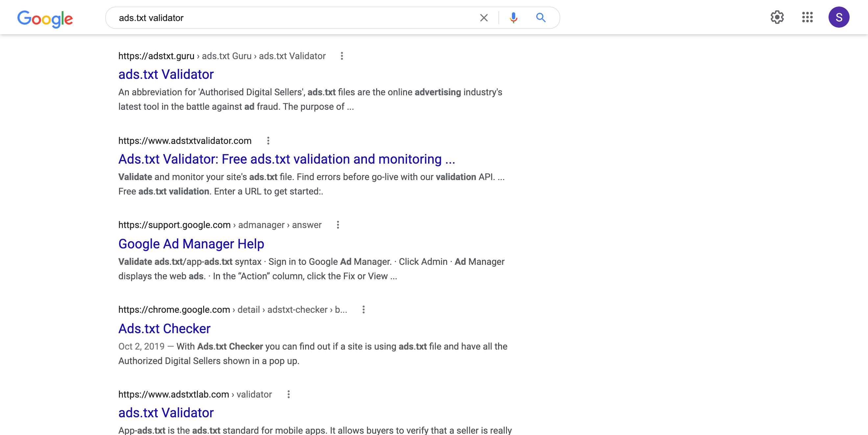
Task: Open the adstxtlab.com ads.txt Validator link
Action: [x=166, y=413]
